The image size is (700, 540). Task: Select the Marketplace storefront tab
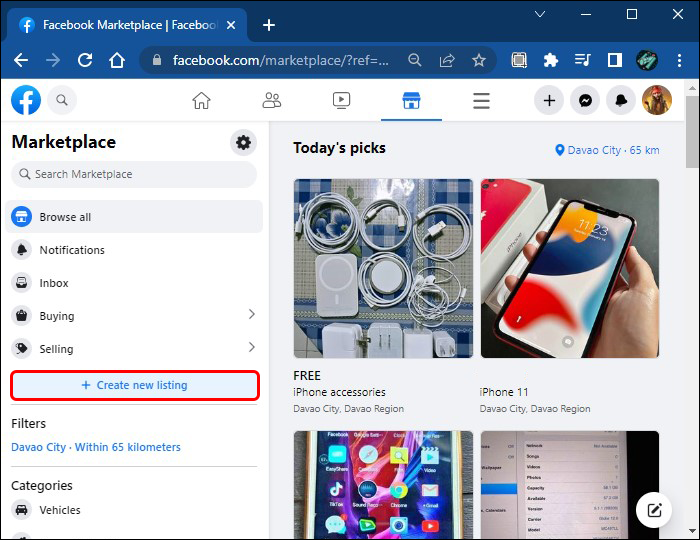(x=411, y=100)
